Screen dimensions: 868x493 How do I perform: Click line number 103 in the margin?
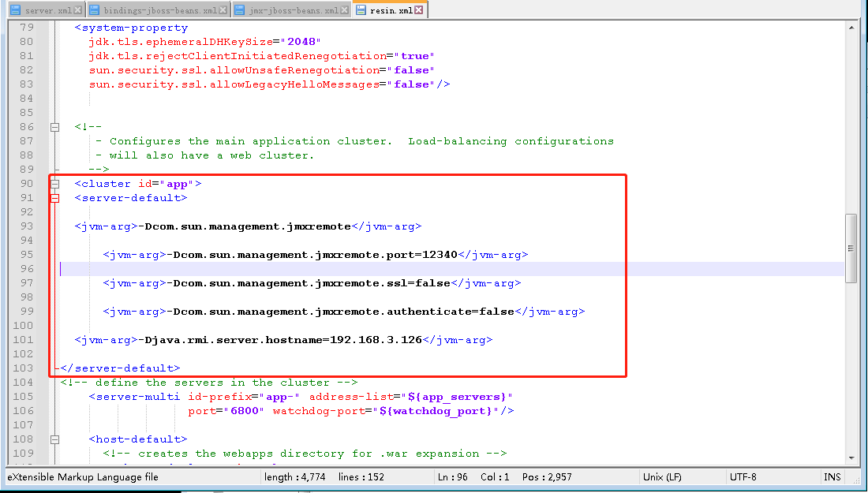click(x=23, y=368)
